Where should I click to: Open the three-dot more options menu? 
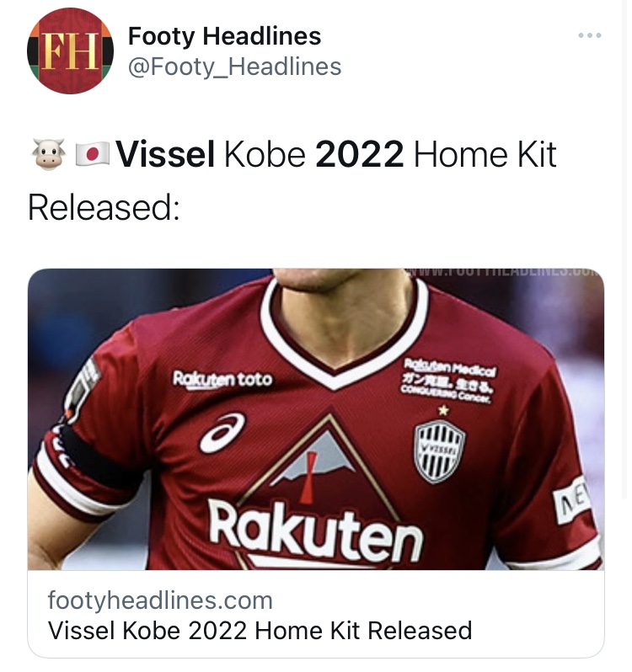pyautogui.click(x=590, y=35)
